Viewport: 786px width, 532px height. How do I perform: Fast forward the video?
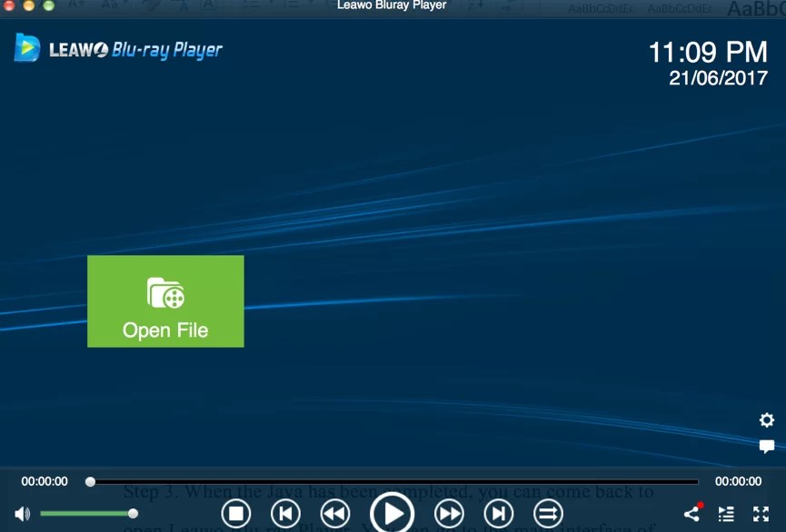449,513
